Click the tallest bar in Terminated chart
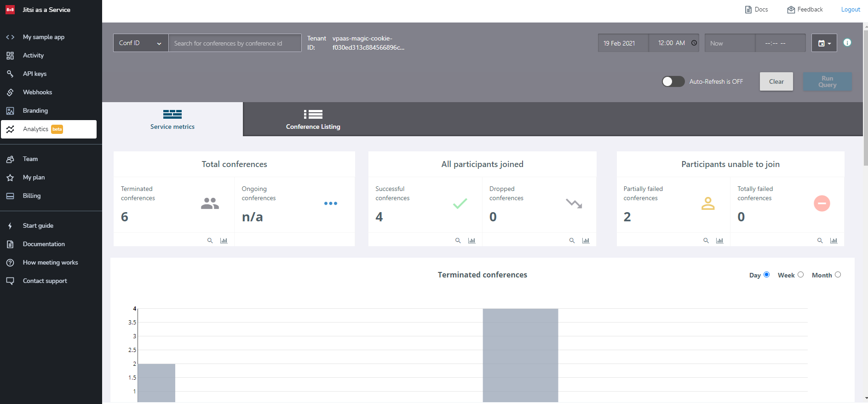868x404 pixels. pos(520,355)
